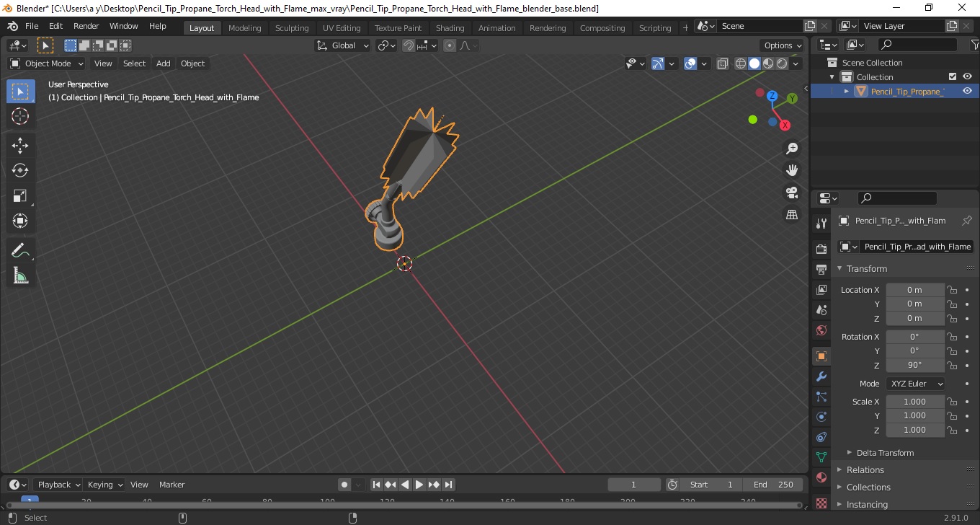This screenshot has width=980, height=525.
Task: Open the Material properties tab
Action: [x=821, y=477]
